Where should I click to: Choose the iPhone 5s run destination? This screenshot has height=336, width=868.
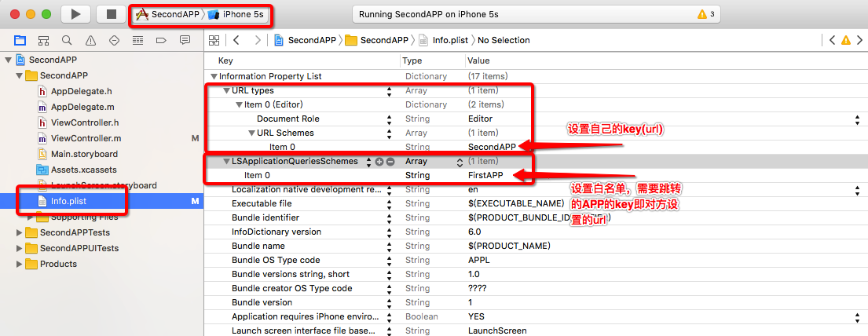click(x=236, y=14)
